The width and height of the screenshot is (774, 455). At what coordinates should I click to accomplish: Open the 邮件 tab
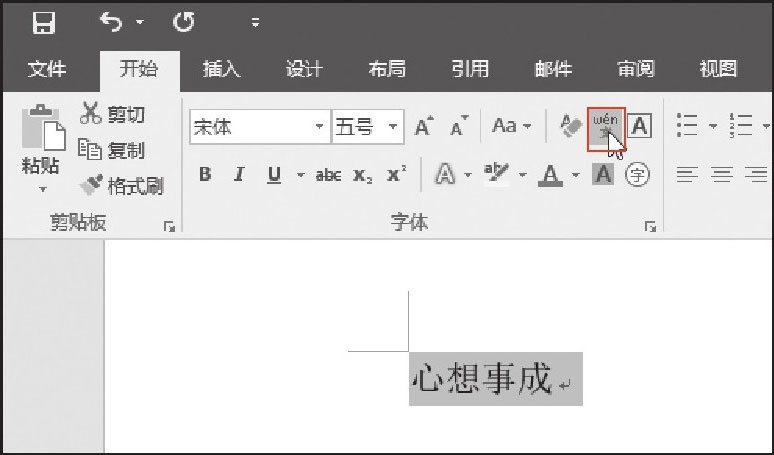(x=553, y=69)
